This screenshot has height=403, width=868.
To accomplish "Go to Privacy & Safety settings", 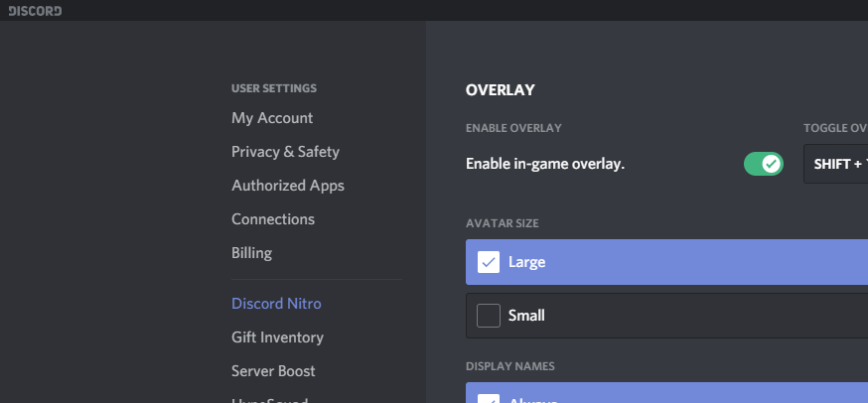I will pos(285,152).
